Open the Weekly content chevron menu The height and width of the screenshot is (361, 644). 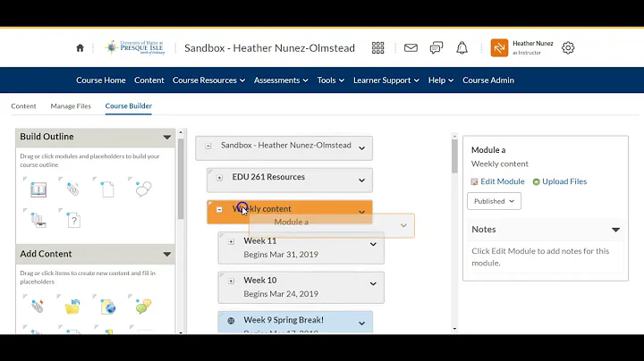pyautogui.click(x=362, y=212)
